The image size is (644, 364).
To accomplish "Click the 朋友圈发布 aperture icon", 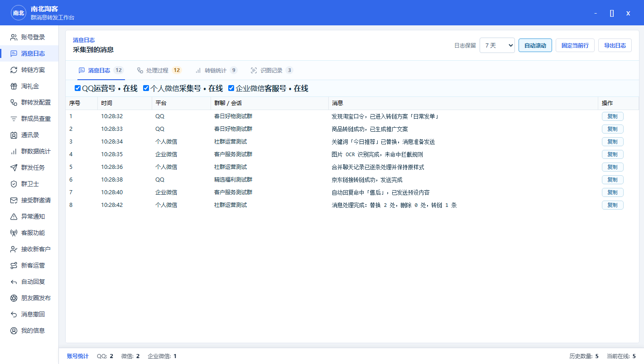I will tap(14, 298).
